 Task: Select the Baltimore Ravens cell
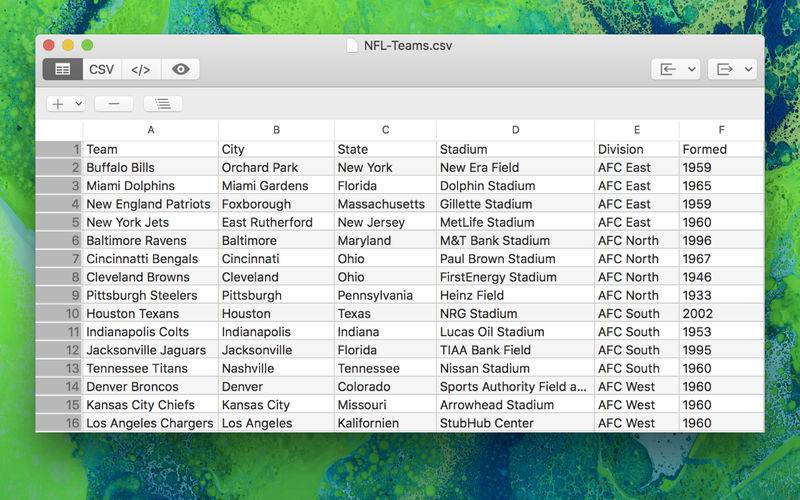click(x=151, y=241)
